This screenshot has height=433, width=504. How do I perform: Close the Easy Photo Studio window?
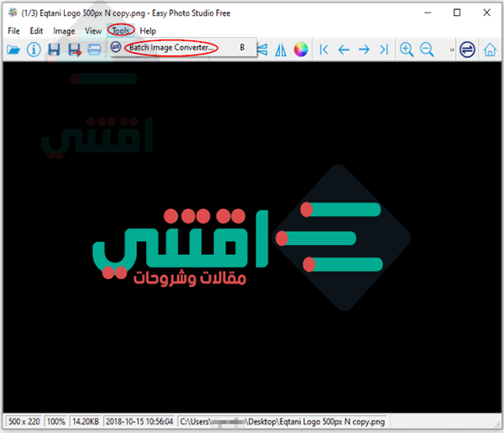[x=486, y=13]
